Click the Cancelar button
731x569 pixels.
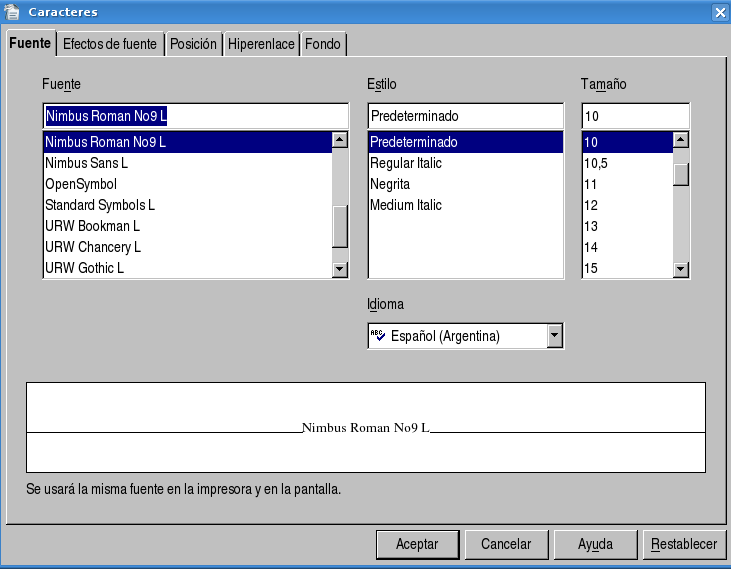point(506,545)
